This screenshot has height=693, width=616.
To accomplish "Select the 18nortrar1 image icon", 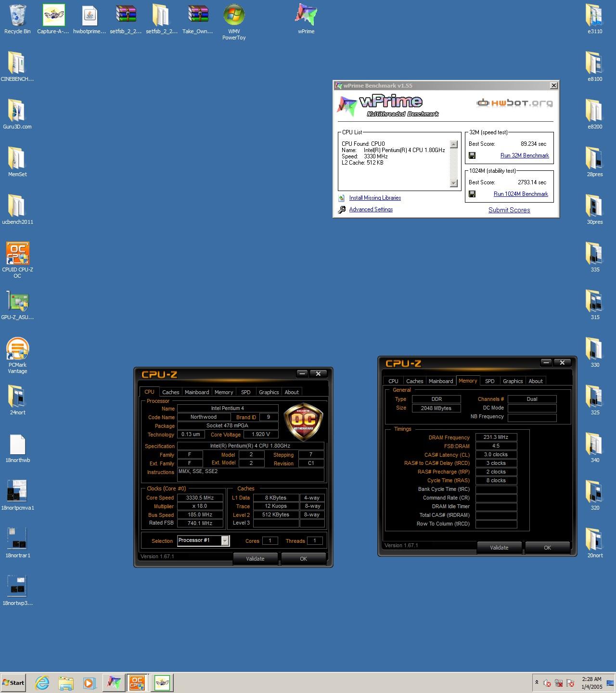I will pos(17,543).
